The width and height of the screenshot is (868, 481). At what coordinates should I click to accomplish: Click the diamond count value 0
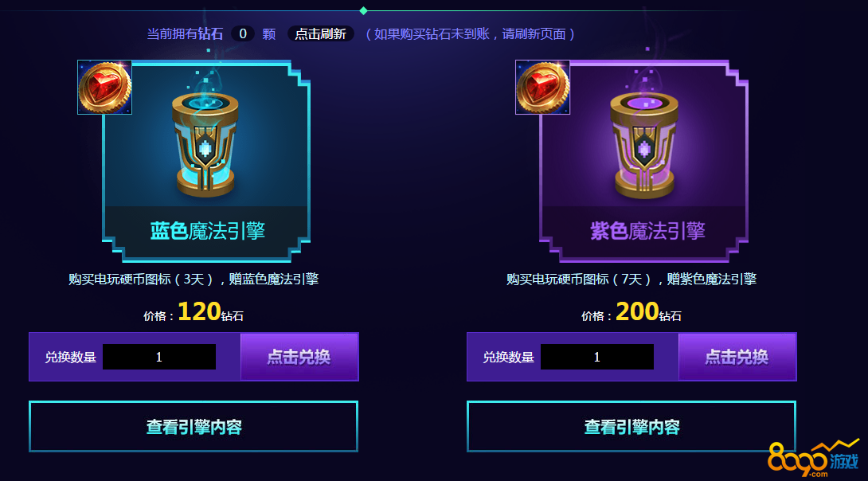click(242, 33)
